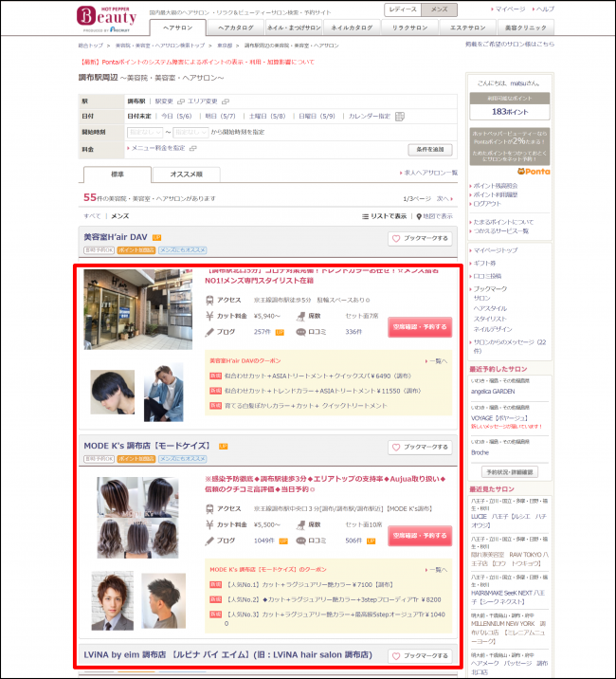Open 求人ヘアサロン一覧 link

[429, 173]
